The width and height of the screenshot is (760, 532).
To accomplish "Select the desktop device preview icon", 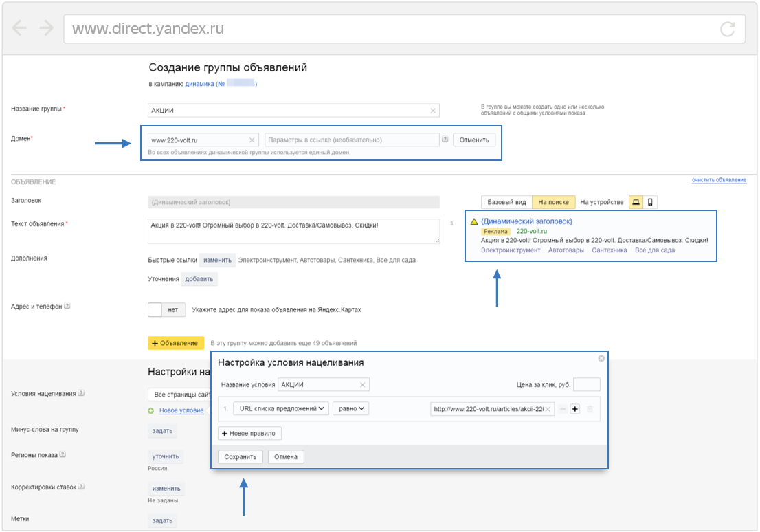I will [x=636, y=202].
